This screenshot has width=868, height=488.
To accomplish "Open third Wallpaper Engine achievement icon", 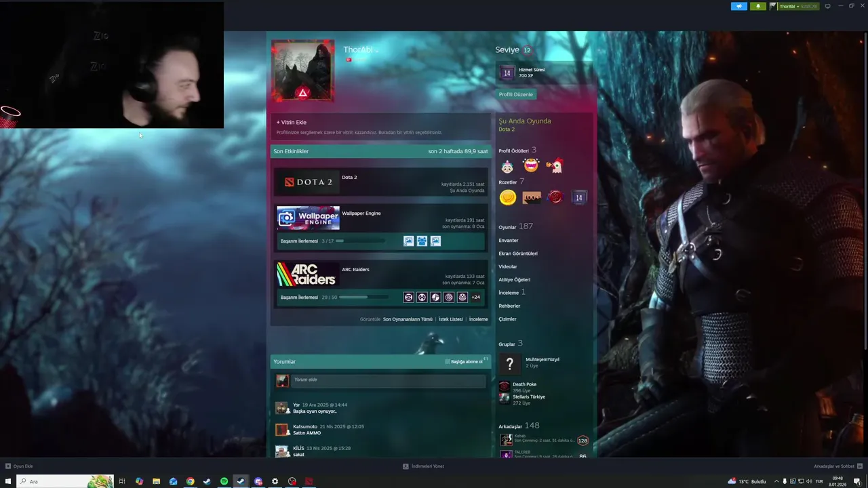I will (435, 241).
